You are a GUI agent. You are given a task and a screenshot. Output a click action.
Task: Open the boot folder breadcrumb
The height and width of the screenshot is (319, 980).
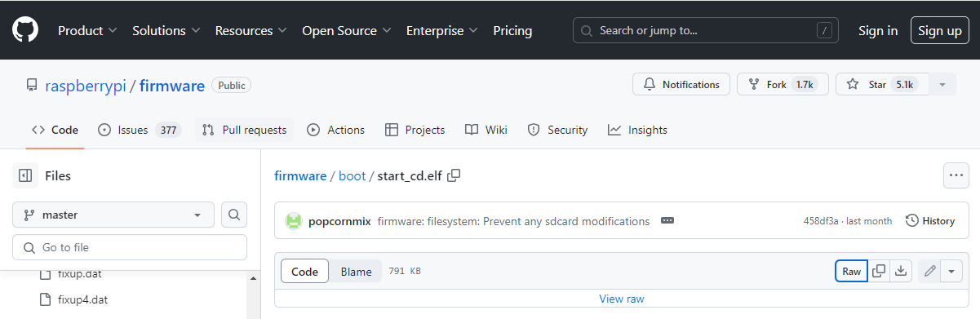pos(353,175)
